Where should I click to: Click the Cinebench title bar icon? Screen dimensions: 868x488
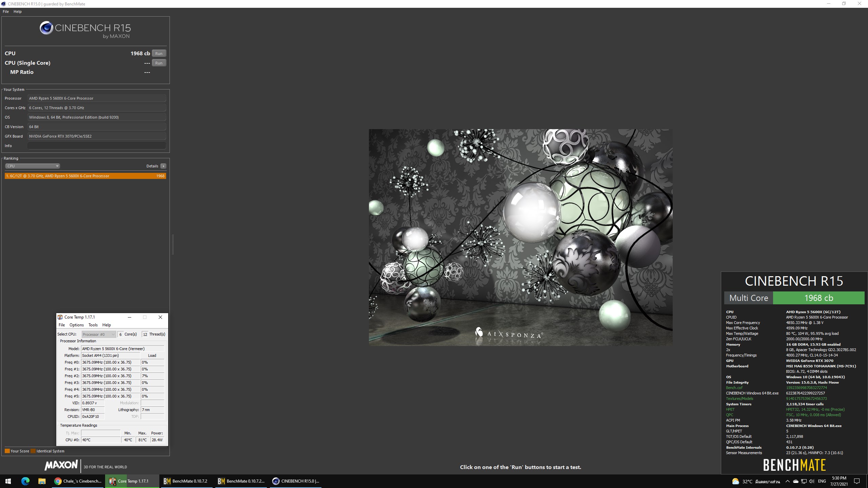4,4
